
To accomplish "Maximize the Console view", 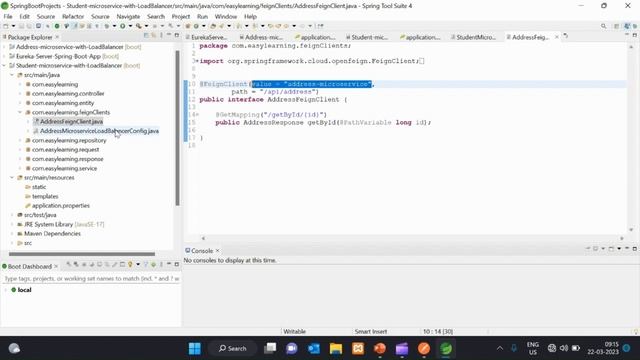I will (x=635, y=248).
